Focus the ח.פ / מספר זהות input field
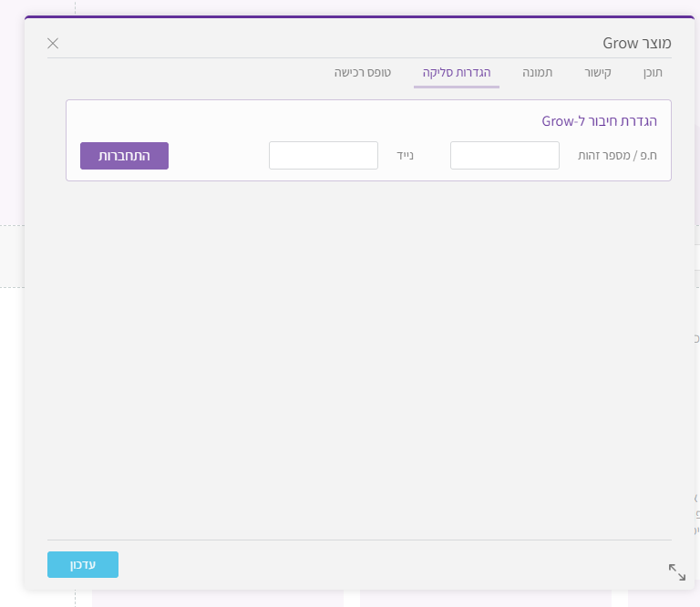Screen dimensions: 700x607 pyautogui.click(x=504, y=156)
